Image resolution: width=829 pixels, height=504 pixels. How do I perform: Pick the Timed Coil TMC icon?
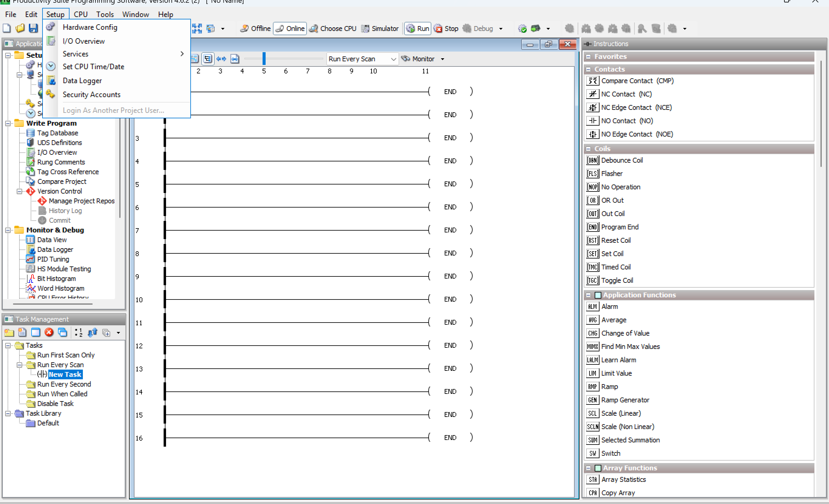tap(593, 267)
